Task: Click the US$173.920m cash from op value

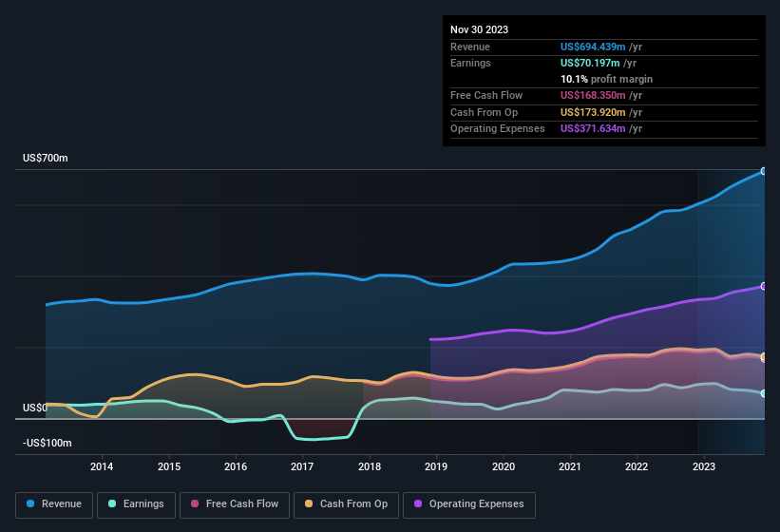Action: (593, 112)
